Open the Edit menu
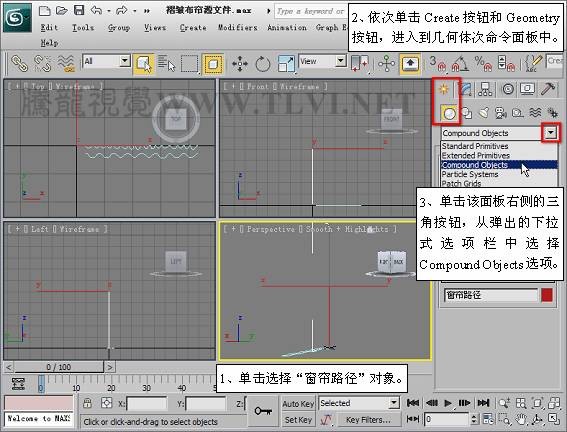Viewport: 567px width, 432px height. point(49,27)
